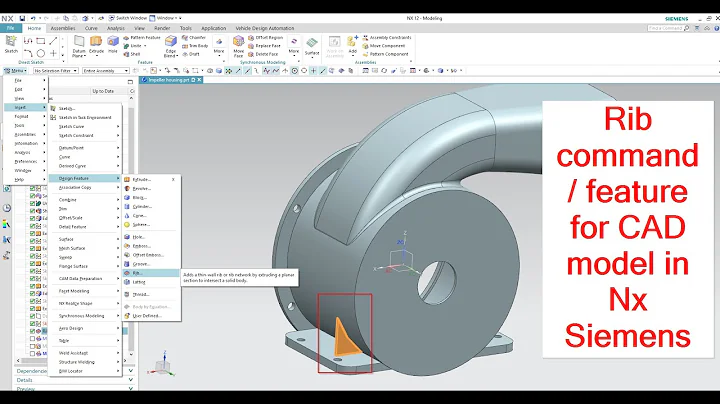Open the Analysis ribbon tab

pos(116,28)
